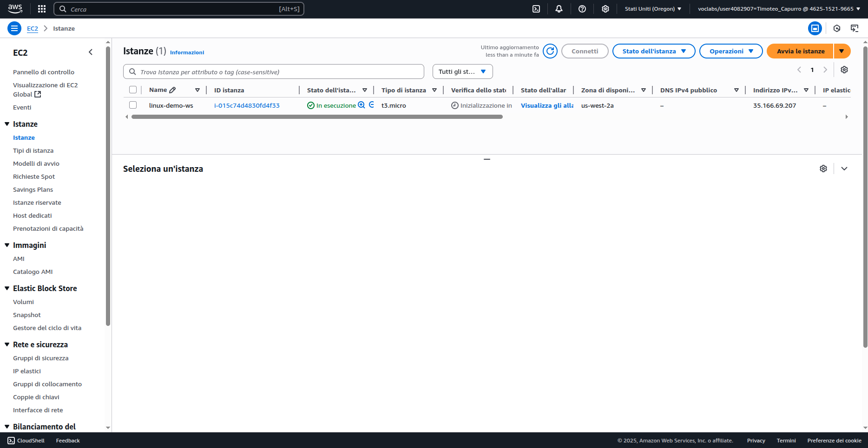Screen dimensions: 868x448
Task: Sort by Tipo di istanza column arrow
Action: click(x=434, y=90)
